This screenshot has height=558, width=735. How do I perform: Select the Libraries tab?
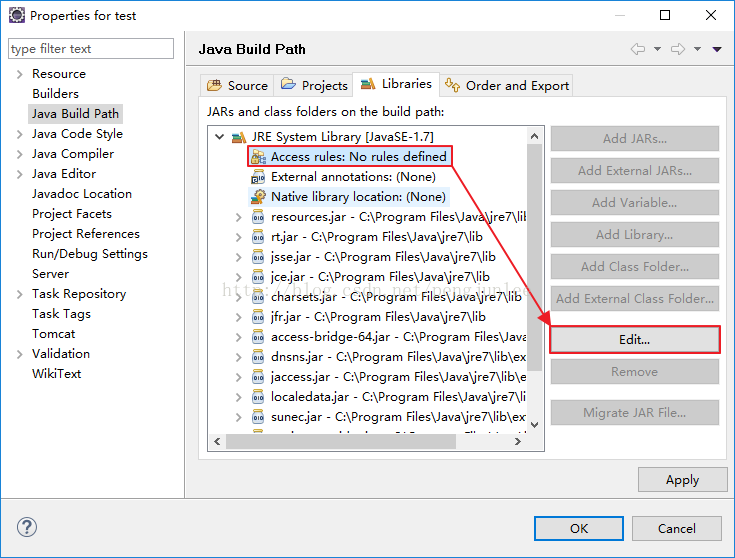pyautogui.click(x=396, y=84)
